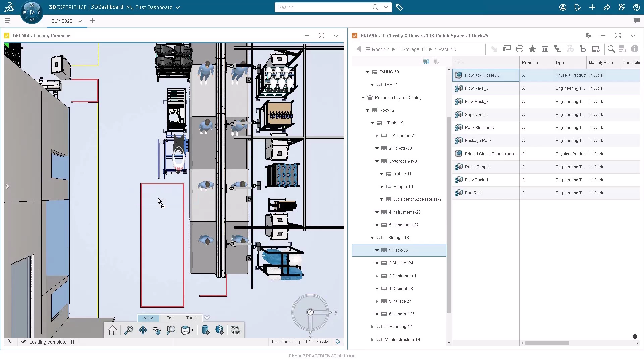Select the Rotate tool in the View toolbar

[x=156, y=330]
